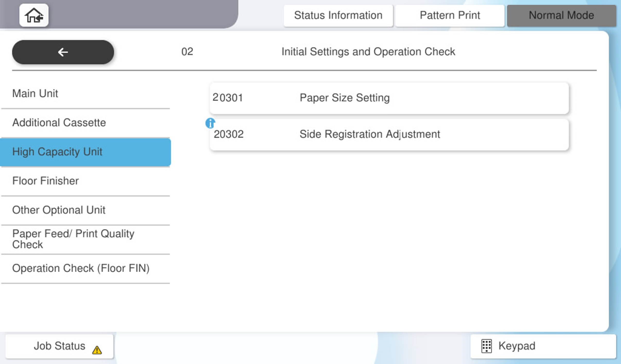This screenshot has width=621, height=364.
Task: Click the blue info icon
Action: [x=210, y=123]
